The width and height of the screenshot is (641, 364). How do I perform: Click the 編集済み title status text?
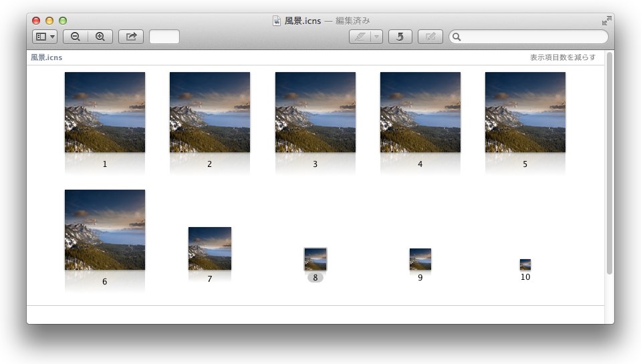click(x=352, y=21)
